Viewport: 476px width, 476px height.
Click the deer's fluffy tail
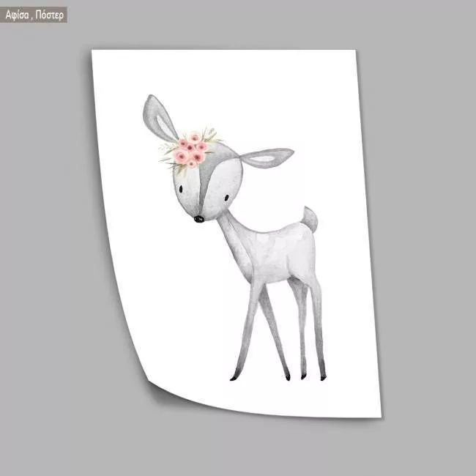[310, 218]
